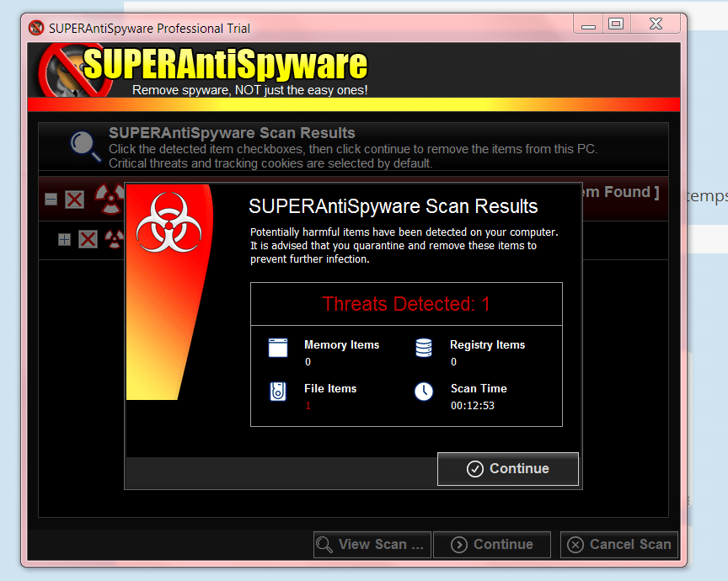
Task: Click the Registry Items database icon
Action: click(x=424, y=348)
